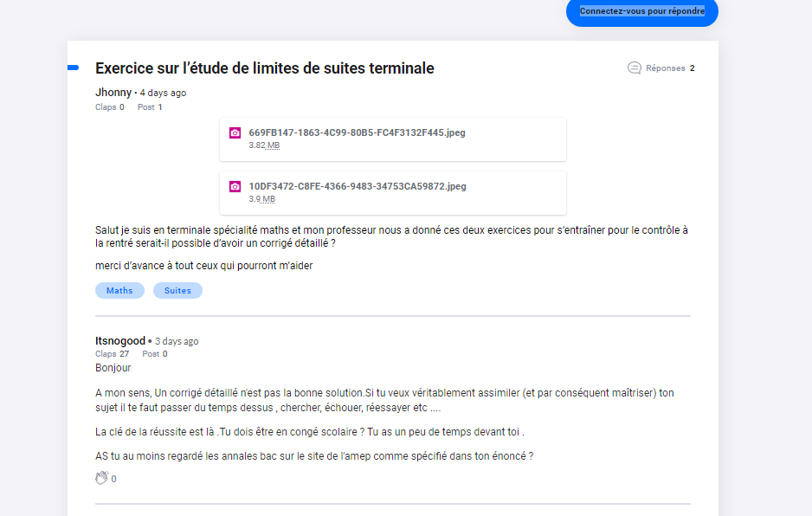
Task: Select the Suites tag
Action: pyautogui.click(x=177, y=291)
